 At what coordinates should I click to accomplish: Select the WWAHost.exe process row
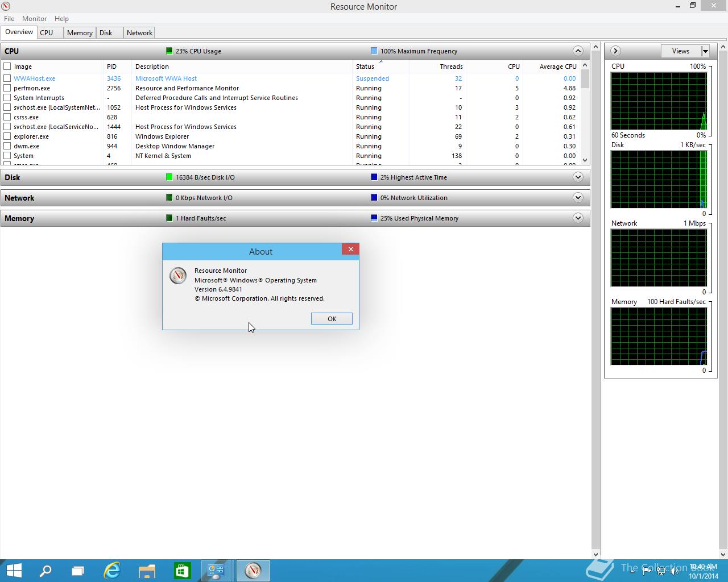[x=291, y=78]
